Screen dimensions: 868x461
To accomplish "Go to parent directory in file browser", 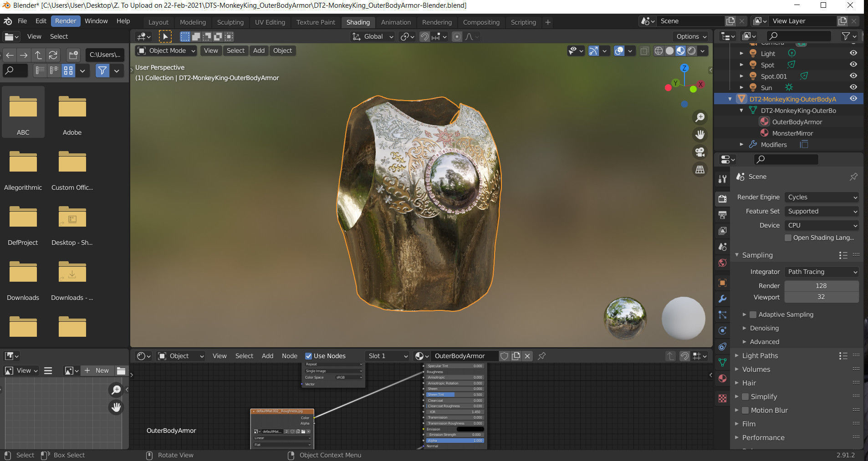I will [x=39, y=55].
